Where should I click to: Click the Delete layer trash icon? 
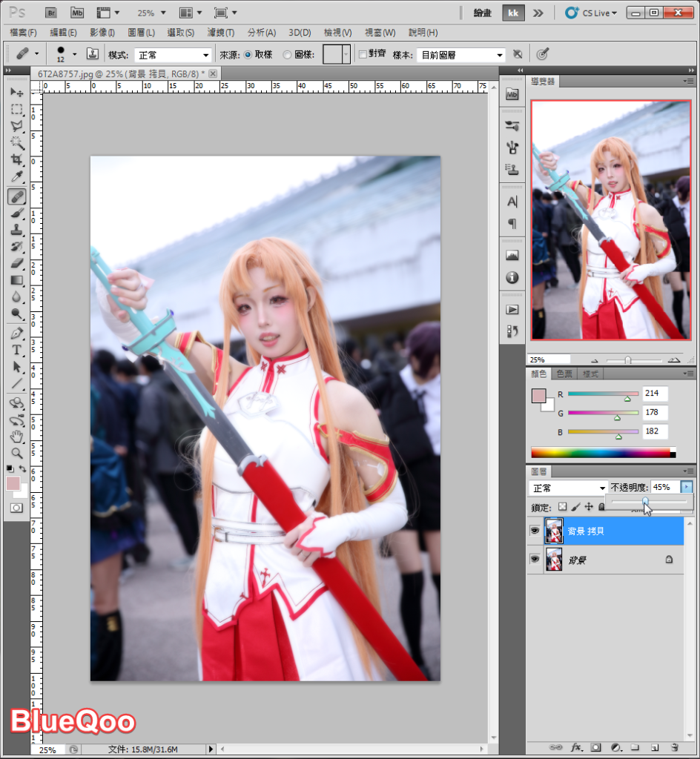click(674, 747)
